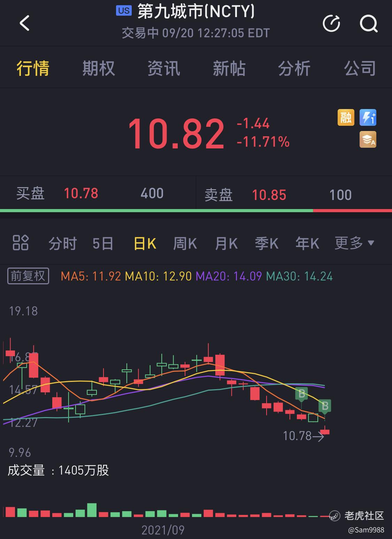The image size is (392, 539).
Task: Tap the upper green B buy marker
Action: 302,394
